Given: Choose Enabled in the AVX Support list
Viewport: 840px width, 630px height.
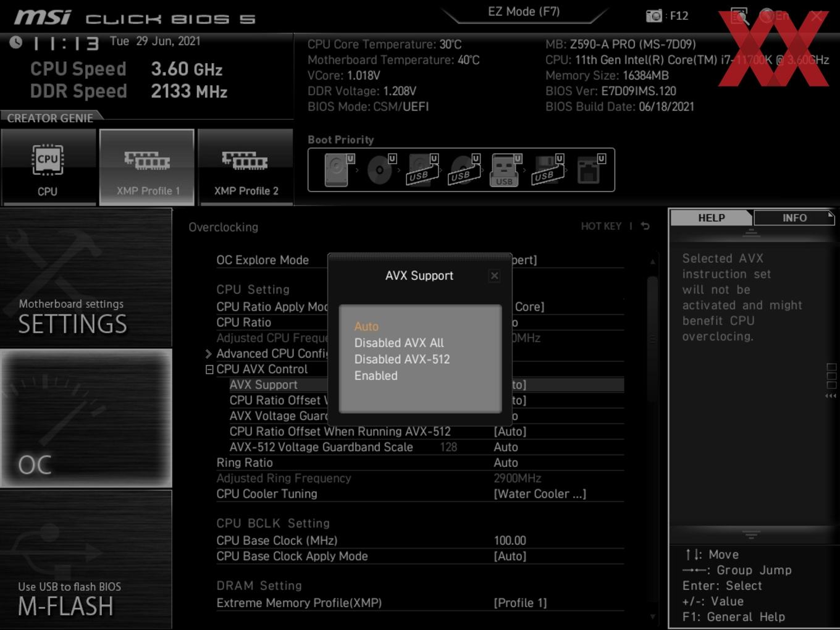Looking at the screenshot, I should pyautogui.click(x=376, y=376).
